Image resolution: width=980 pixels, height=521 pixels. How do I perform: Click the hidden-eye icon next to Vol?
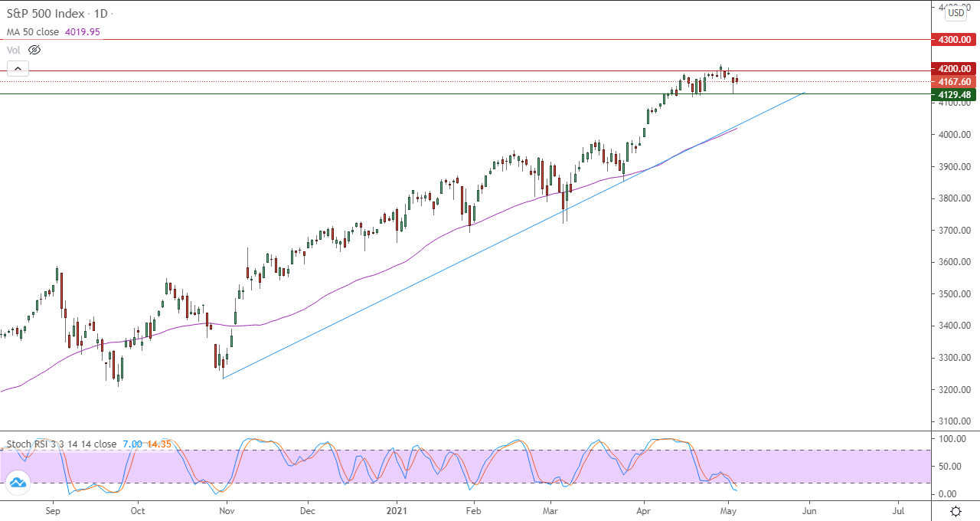coord(34,50)
